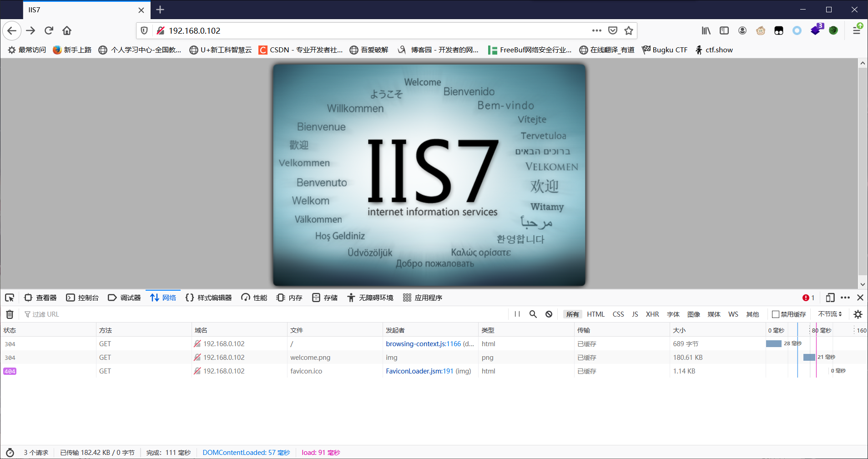
Task: Sort by the 状态 status column header
Action: [x=48, y=330]
